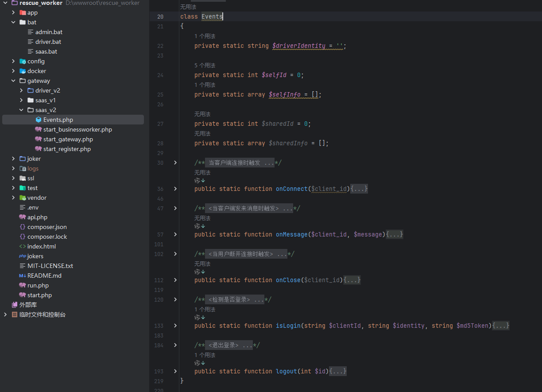Expand the joker folder
The height and width of the screenshot is (392, 542).
[13, 159]
